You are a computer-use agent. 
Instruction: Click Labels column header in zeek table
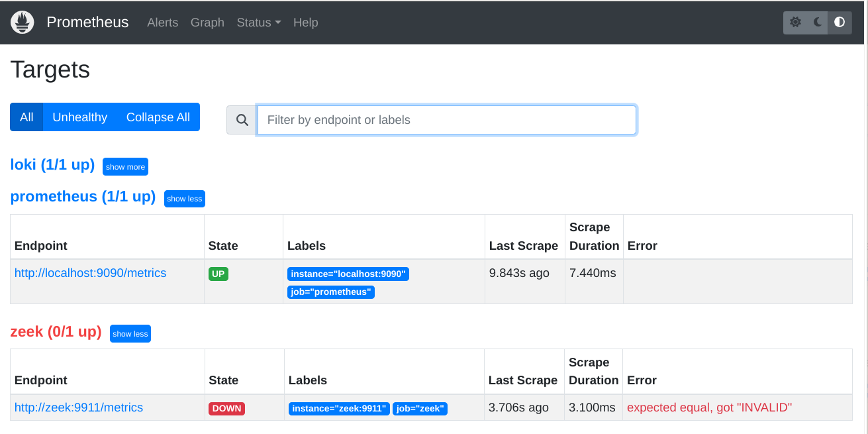pyautogui.click(x=308, y=380)
